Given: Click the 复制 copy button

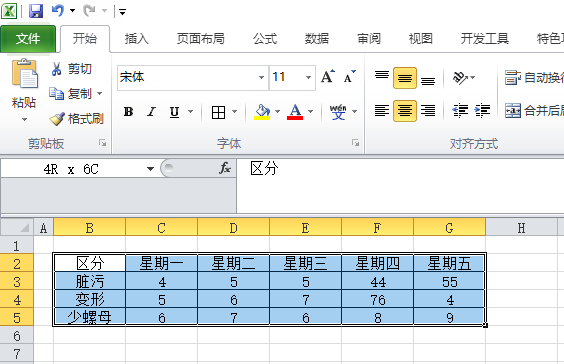Looking at the screenshot, I should (x=70, y=94).
